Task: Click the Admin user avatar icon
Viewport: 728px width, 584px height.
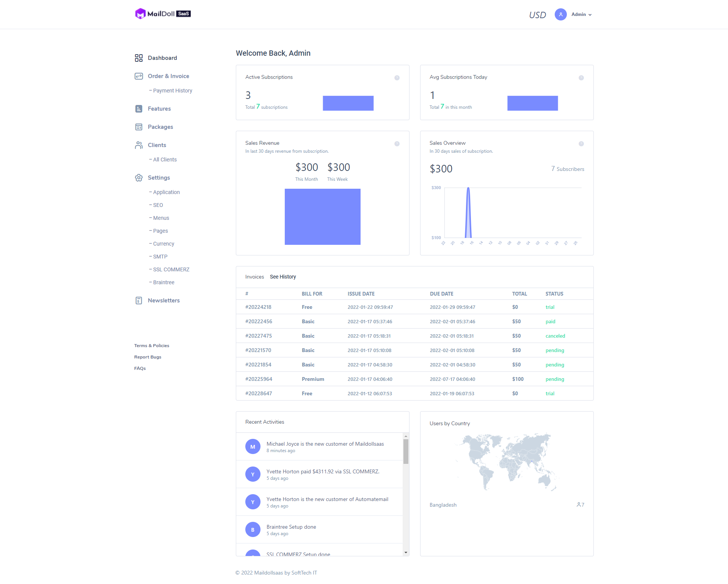Action: click(x=560, y=14)
